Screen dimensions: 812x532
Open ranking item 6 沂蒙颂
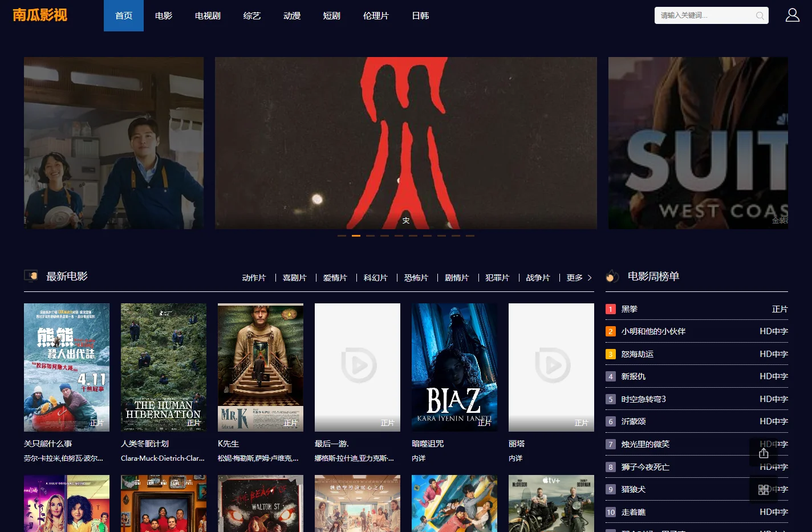pyautogui.click(x=697, y=421)
